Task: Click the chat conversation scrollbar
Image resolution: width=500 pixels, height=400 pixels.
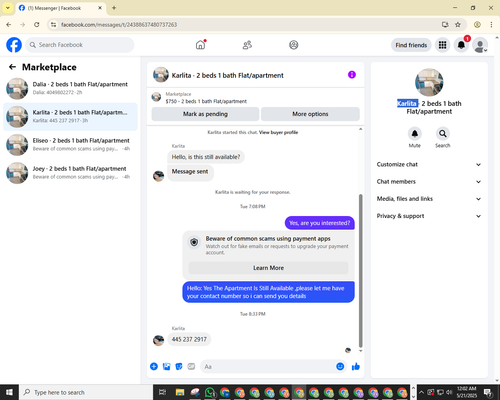Action: 360,270
